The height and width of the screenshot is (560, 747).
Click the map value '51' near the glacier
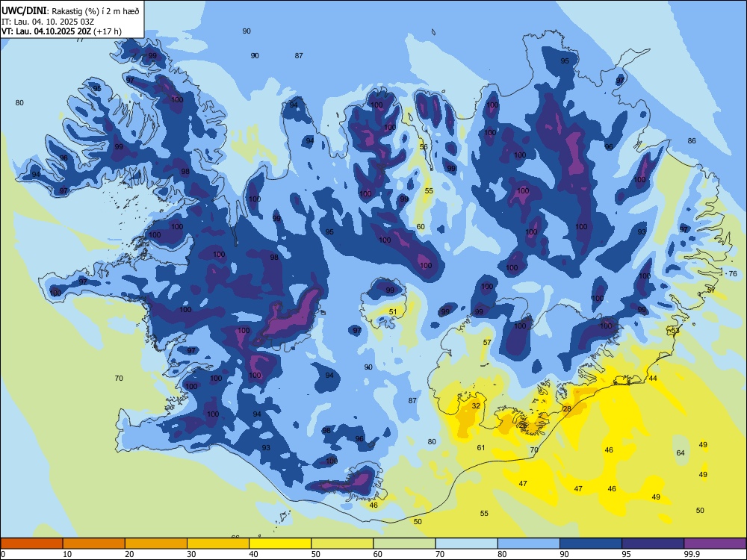point(393,312)
